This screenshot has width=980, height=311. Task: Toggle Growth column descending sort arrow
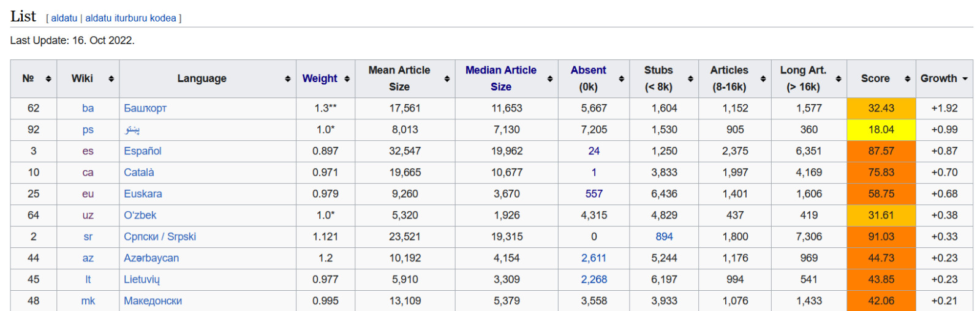tap(965, 79)
